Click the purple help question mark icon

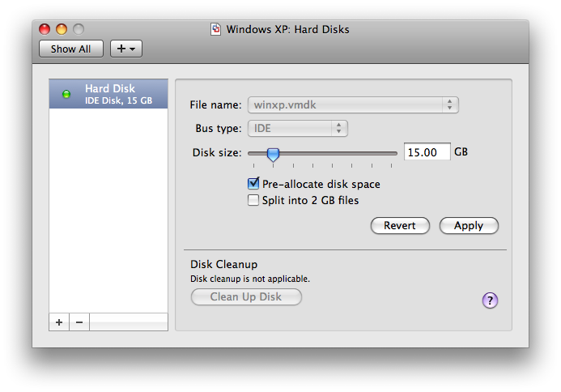click(490, 300)
